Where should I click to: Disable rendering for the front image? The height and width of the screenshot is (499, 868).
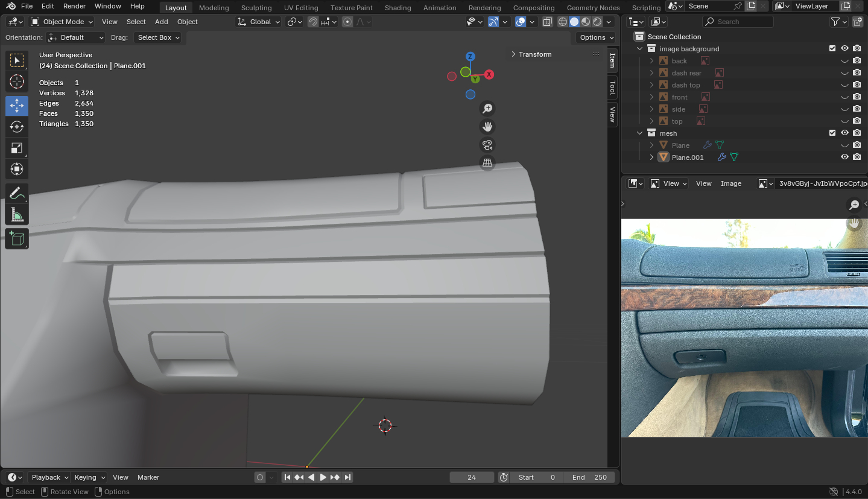857,97
